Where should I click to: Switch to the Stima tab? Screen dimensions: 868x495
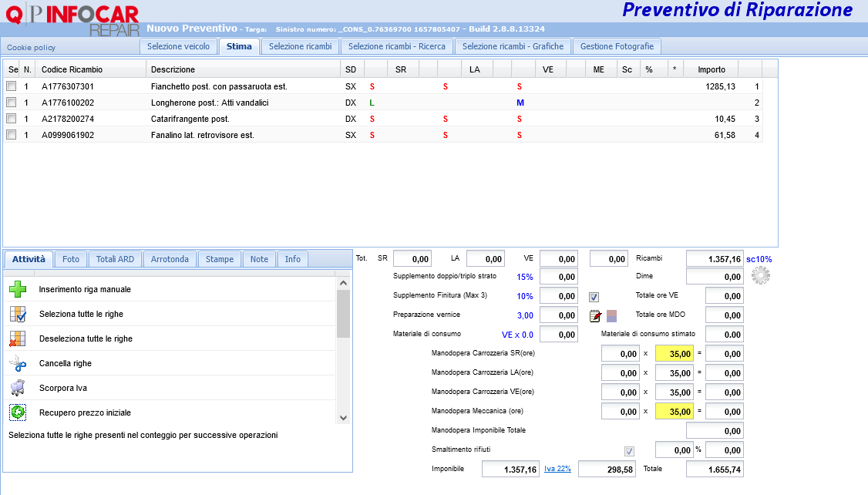(x=239, y=46)
